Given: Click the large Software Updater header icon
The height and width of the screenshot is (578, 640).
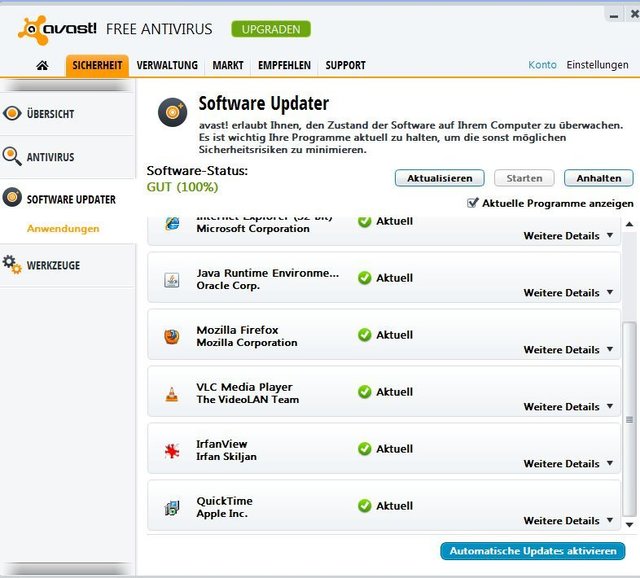Looking at the screenshot, I should [x=172, y=112].
